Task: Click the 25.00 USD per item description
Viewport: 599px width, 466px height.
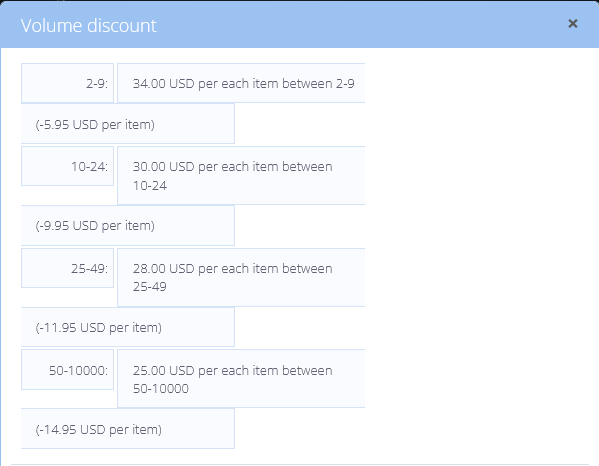Action: [241, 379]
